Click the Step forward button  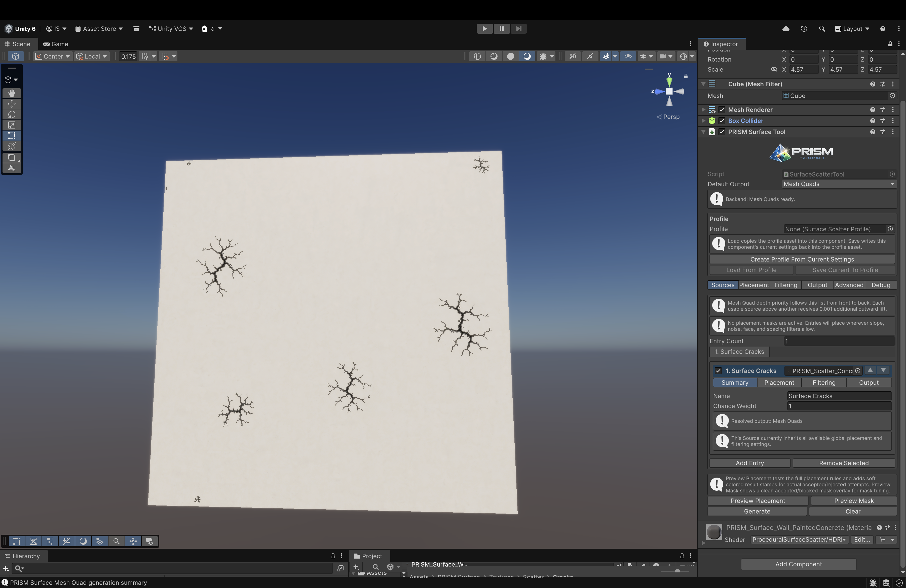[518, 28]
